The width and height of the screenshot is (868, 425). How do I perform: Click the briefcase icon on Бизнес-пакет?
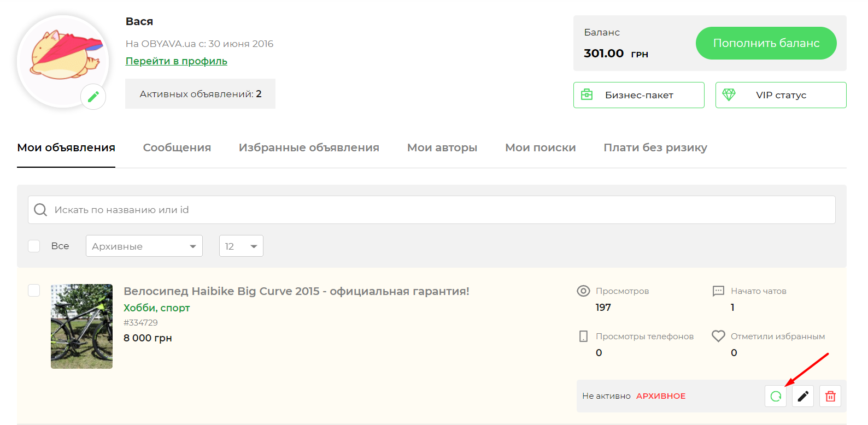587,95
